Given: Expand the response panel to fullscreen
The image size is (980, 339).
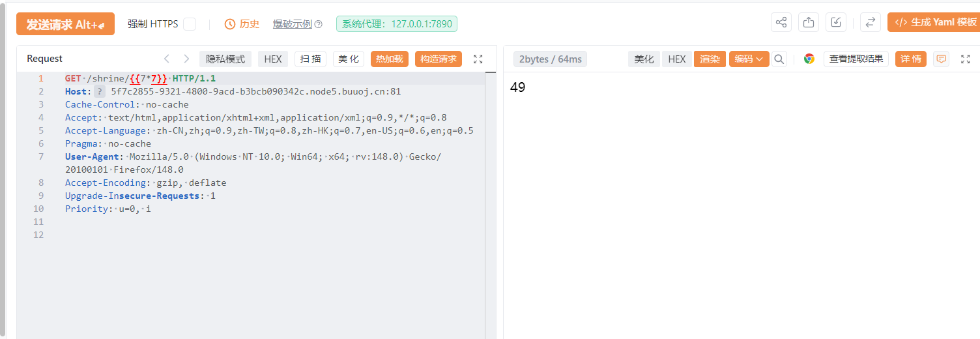Looking at the screenshot, I should (965, 59).
